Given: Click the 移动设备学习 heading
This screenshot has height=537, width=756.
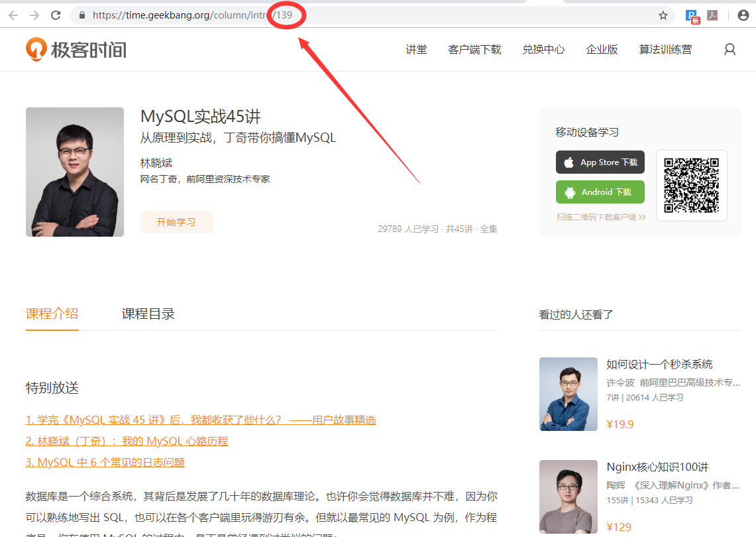Looking at the screenshot, I should coord(587,132).
